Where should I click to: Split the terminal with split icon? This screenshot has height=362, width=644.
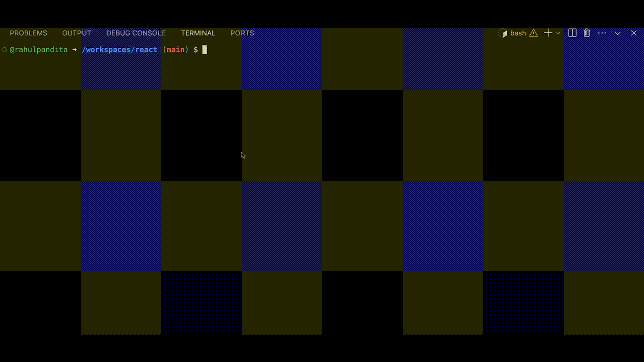point(572,33)
